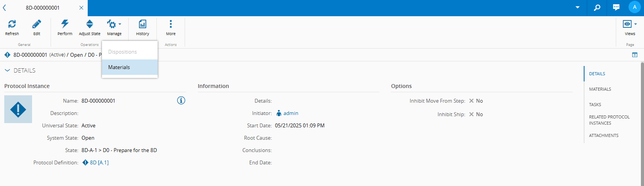Select Materials from the Manage menu

pos(119,67)
